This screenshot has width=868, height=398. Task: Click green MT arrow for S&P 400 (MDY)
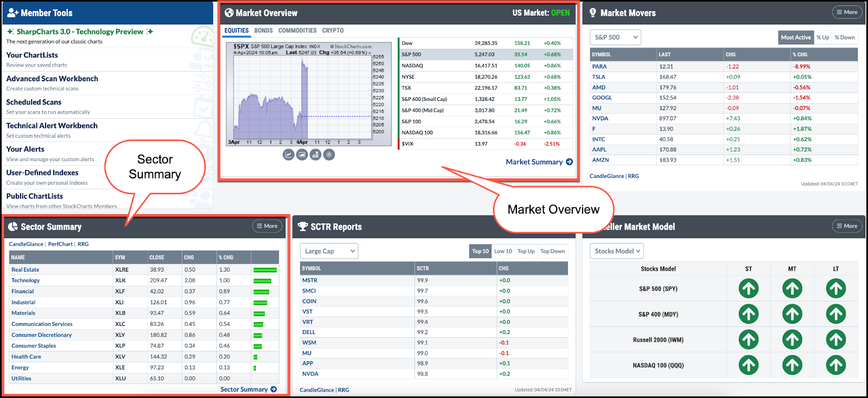[792, 314]
